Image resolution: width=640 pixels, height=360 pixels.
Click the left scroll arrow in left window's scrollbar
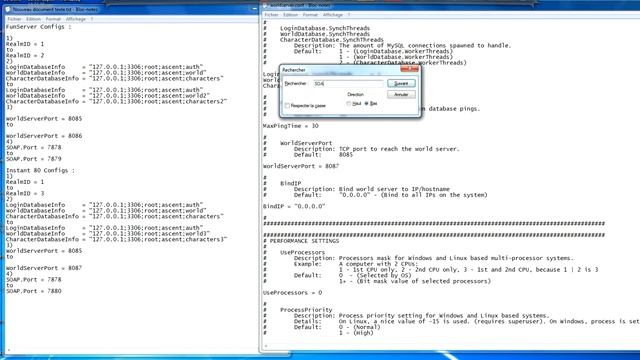tap(9, 351)
